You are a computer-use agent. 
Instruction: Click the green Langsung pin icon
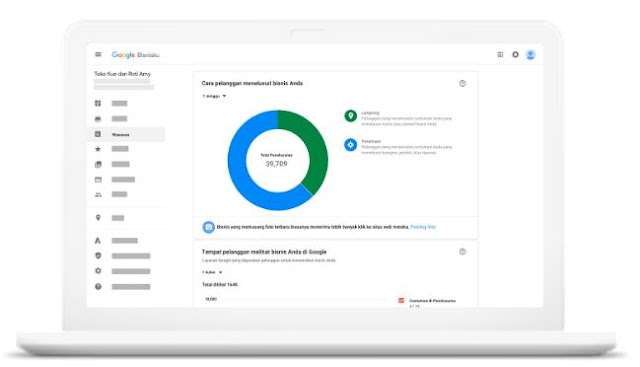click(x=350, y=116)
